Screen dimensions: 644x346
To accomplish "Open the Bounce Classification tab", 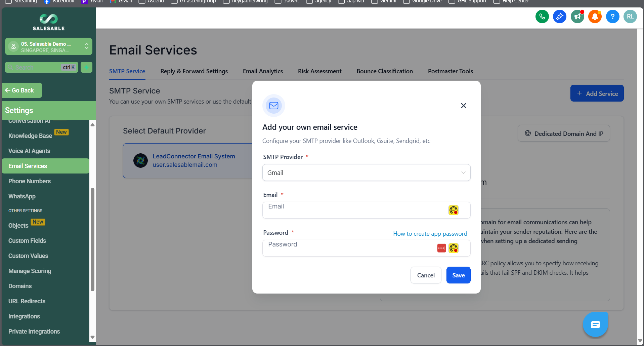I will coord(385,71).
